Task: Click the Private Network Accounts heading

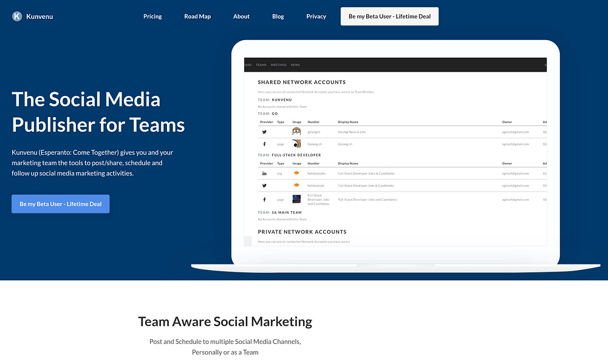Action: coord(302,232)
